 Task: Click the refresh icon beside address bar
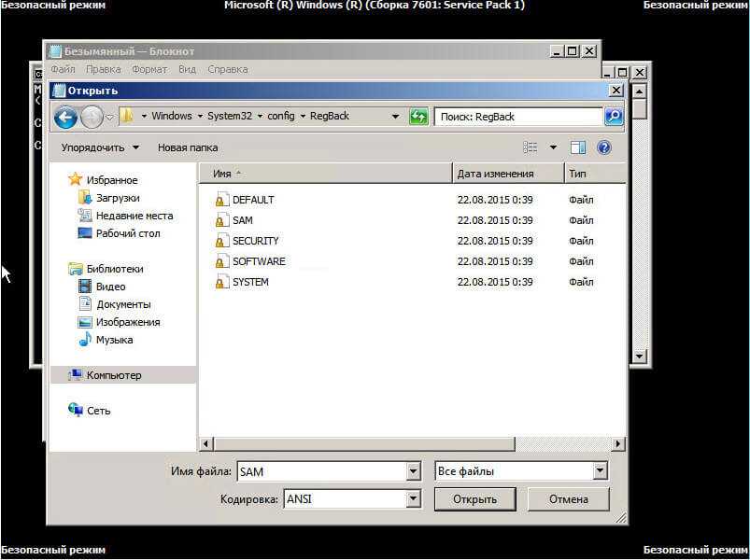click(x=419, y=117)
